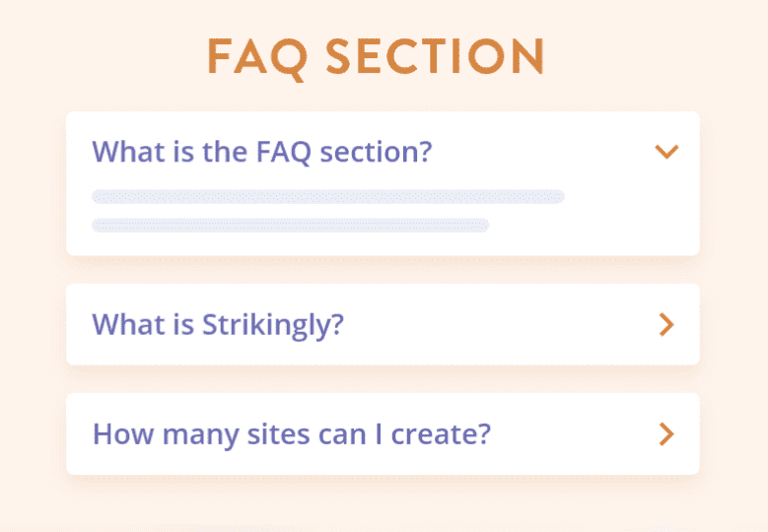
Task: Click the "FAQ SECTION" heading
Action: pos(376,58)
